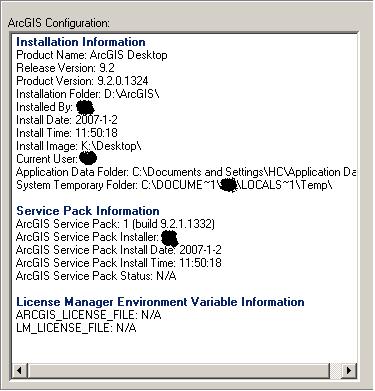Select the Service Pack Information heading

point(88,211)
